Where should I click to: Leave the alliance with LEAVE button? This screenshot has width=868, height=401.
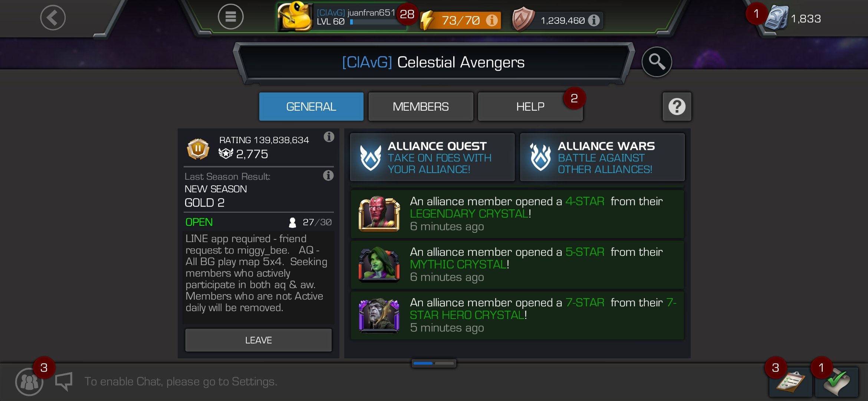(259, 340)
